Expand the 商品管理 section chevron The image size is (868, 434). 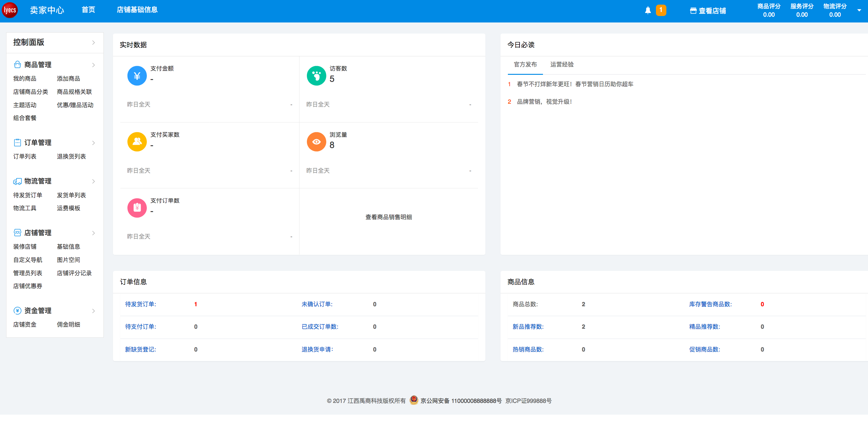click(93, 65)
